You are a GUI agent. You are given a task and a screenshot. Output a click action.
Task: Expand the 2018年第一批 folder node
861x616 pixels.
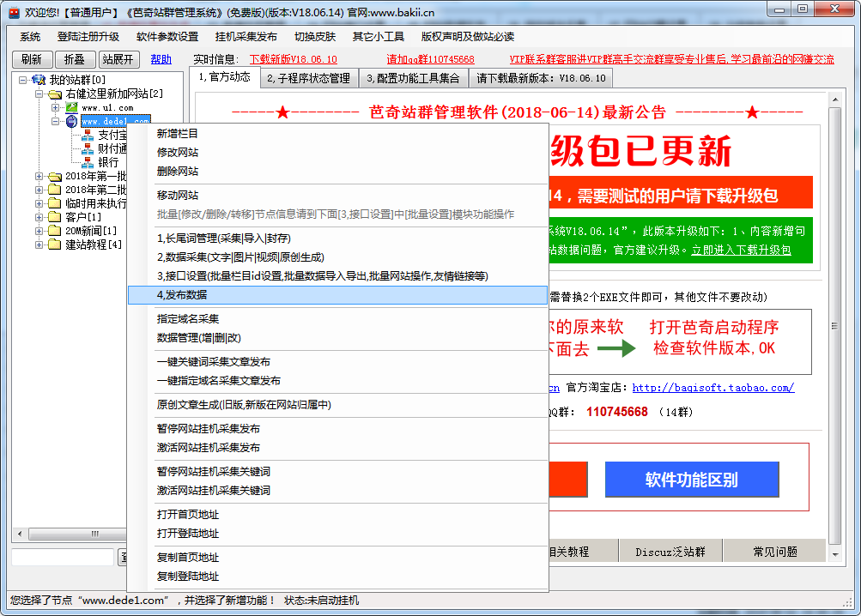[x=39, y=176]
